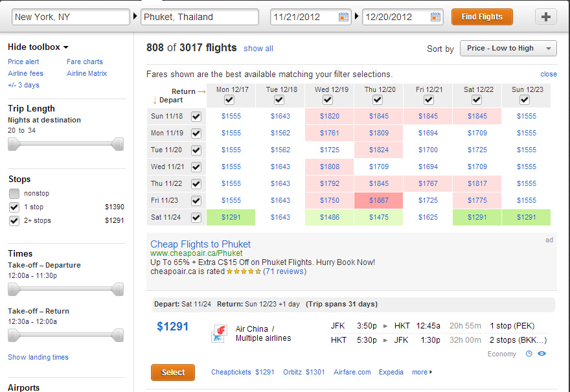Open the Airline fees link
This screenshot has width=570, height=392.
[x=25, y=73]
